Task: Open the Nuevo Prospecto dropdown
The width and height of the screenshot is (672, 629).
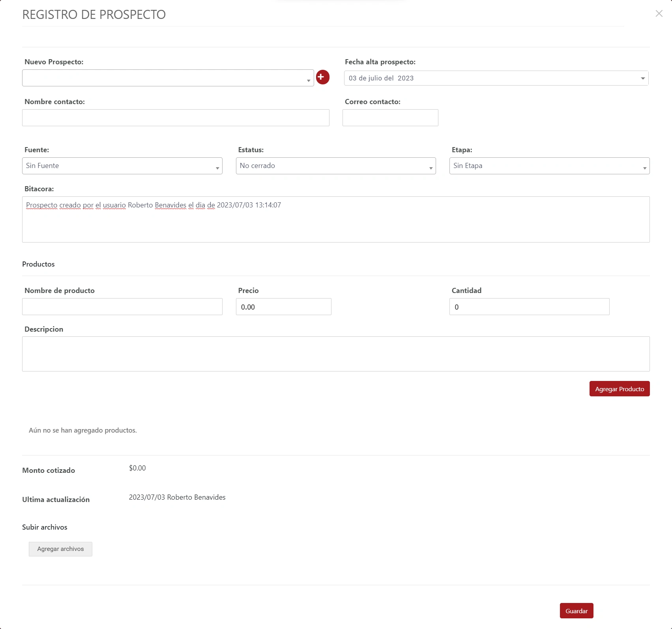Action: tap(168, 78)
